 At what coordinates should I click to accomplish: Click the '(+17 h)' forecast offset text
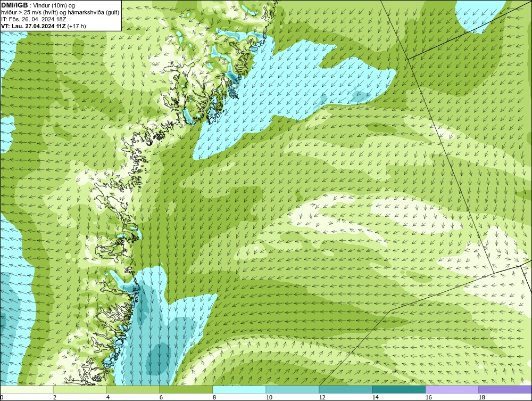[x=77, y=26]
